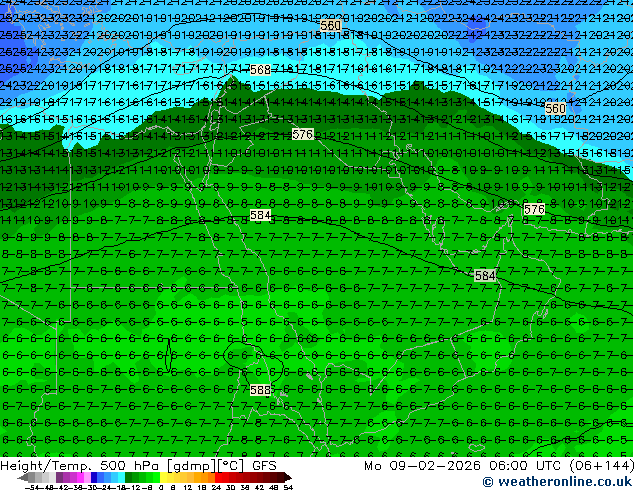The image size is (634, 490).
Task: Click the 560 contour label at top center
Action: coord(330,26)
